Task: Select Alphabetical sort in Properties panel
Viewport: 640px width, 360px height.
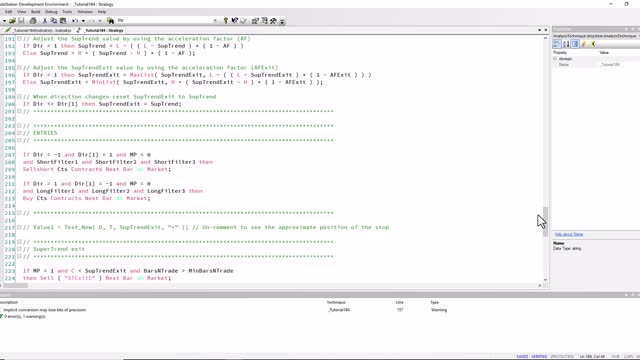Action: [566, 44]
